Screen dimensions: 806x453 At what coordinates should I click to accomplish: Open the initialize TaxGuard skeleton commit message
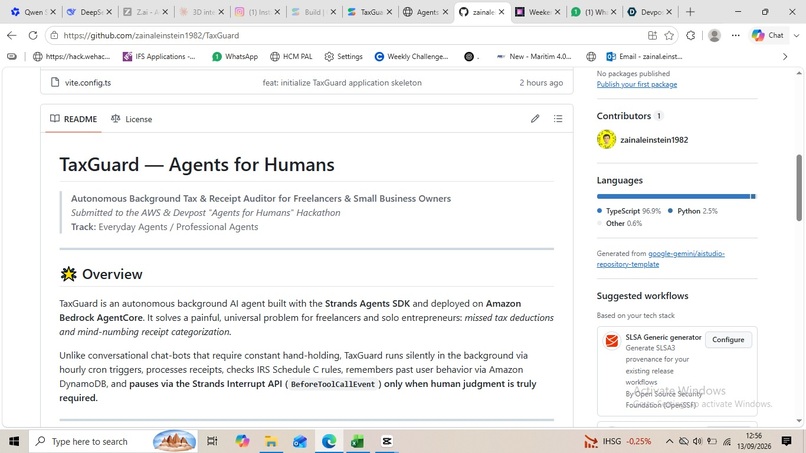[x=342, y=83]
